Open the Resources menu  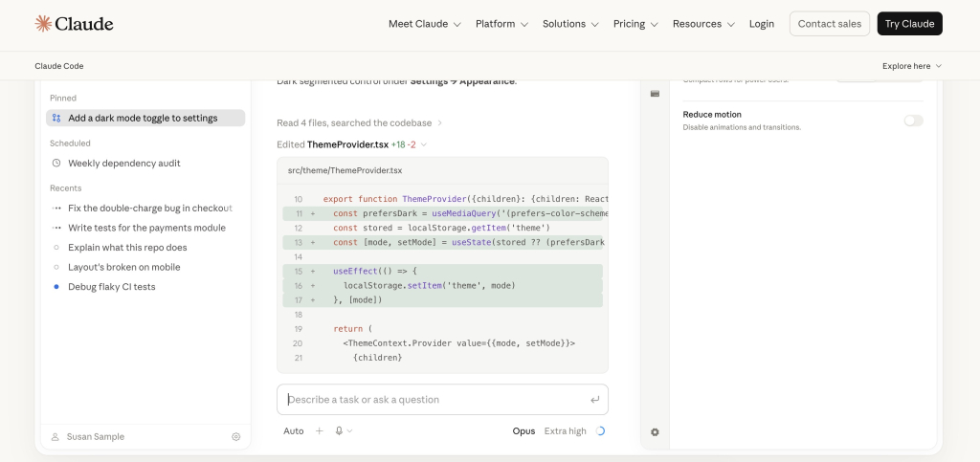703,24
